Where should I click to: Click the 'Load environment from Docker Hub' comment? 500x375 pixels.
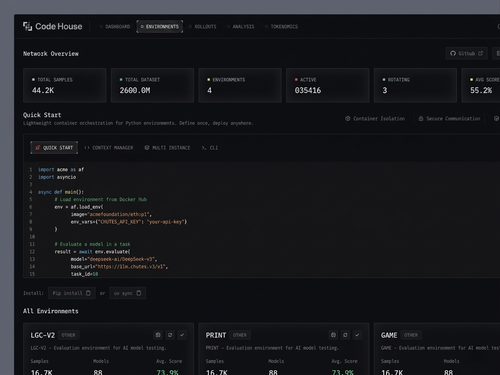click(101, 199)
